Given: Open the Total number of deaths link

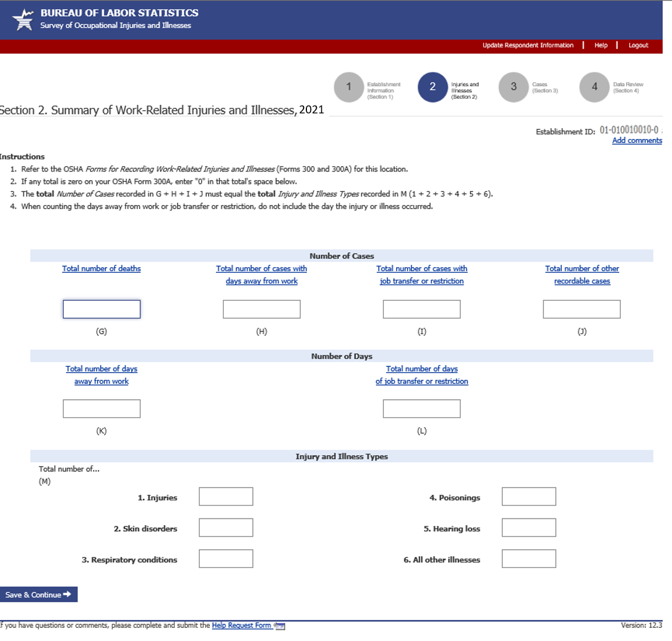Looking at the screenshot, I should 101,269.
